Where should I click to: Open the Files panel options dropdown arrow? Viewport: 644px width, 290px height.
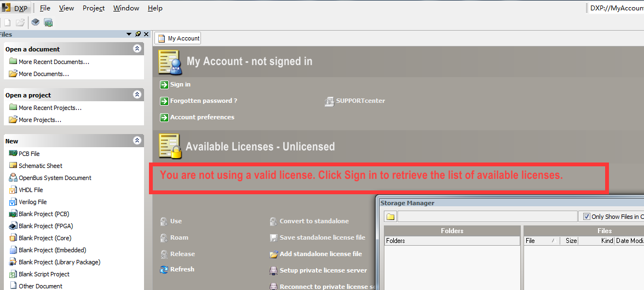click(129, 34)
